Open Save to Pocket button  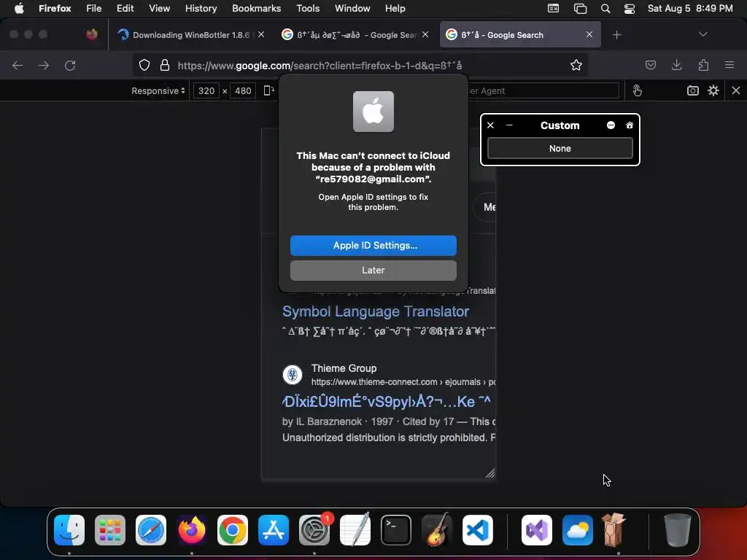(650, 65)
